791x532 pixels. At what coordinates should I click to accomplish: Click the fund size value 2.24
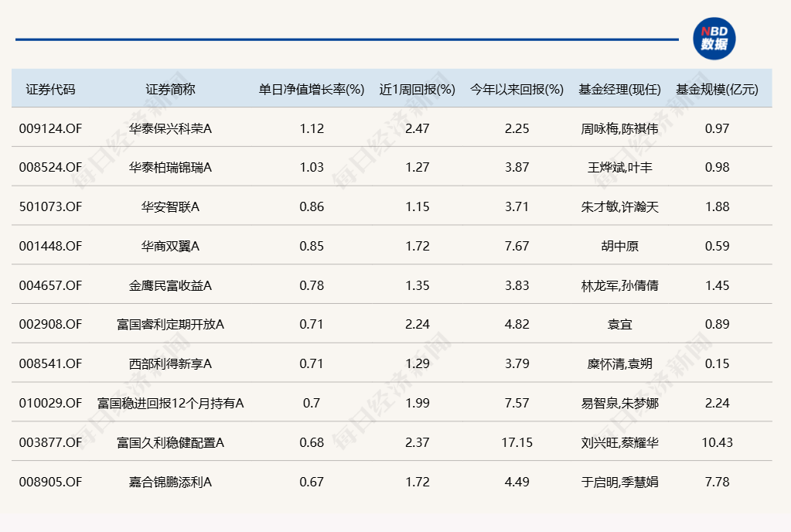pyautogui.click(x=717, y=403)
